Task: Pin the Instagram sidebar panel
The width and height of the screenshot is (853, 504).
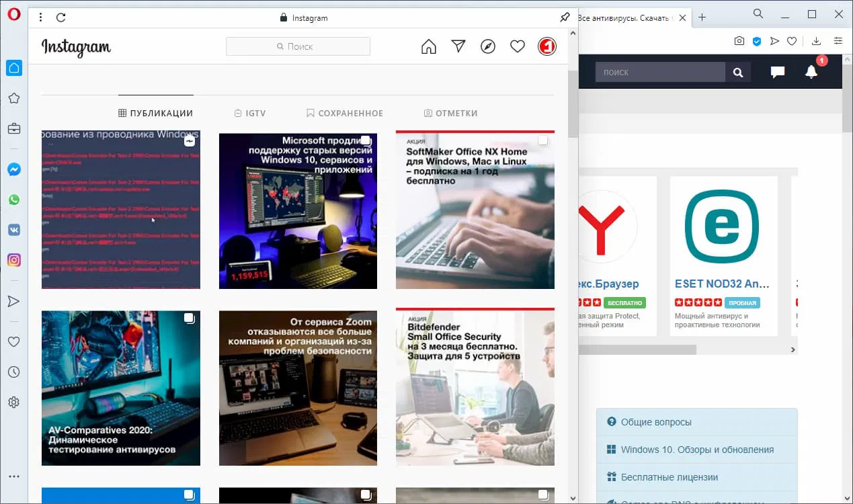Action: pyautogui.click(x=565, y=17)
